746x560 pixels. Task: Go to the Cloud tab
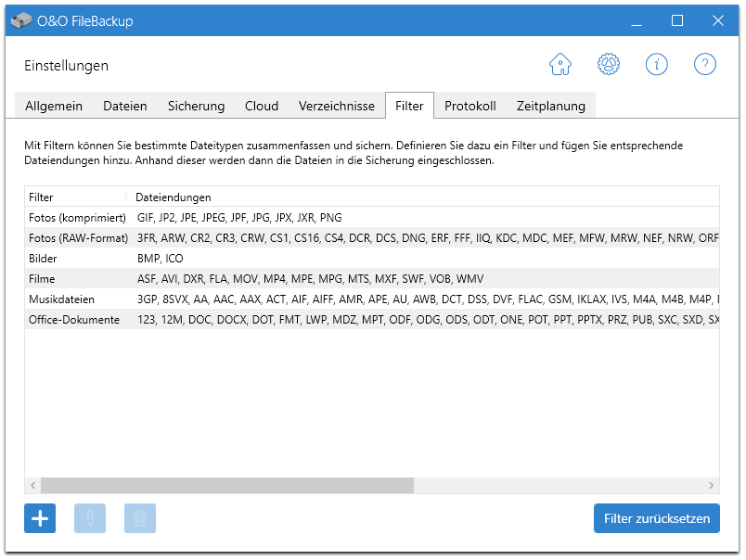[x=262, y=106]
